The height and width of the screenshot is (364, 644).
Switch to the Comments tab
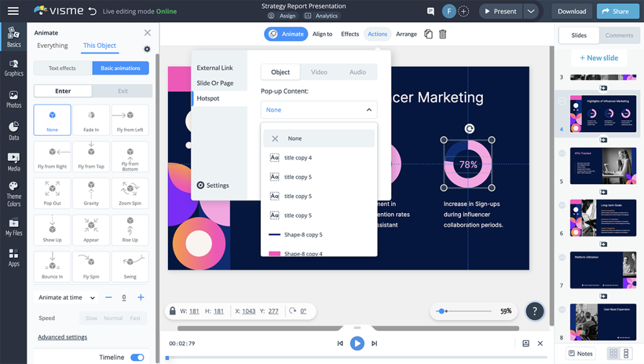click(x=619, y=35)
